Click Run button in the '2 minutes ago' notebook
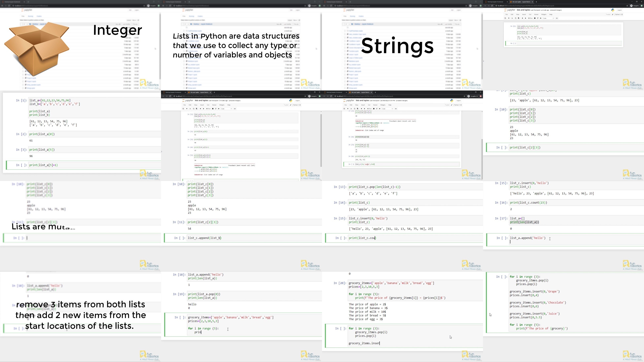This screenshot has width=644, height=362. click(208, 109)
